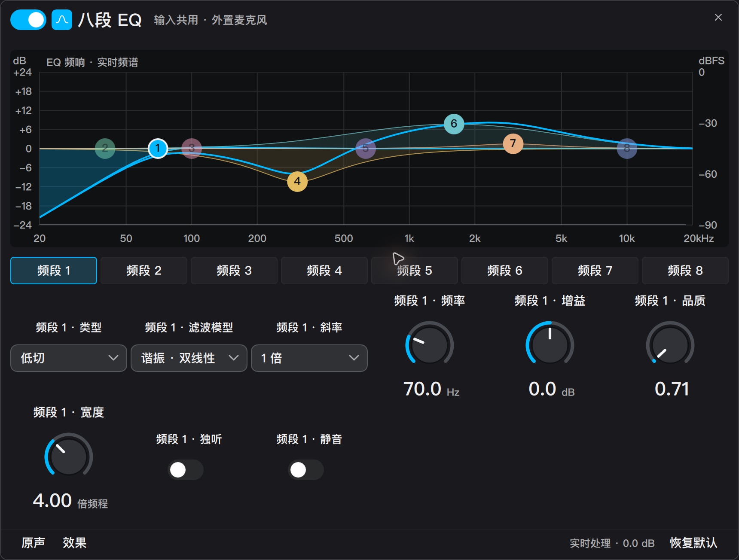Switch to 频段 5 tab
The image size is (739, 560).
click(415, 271)
